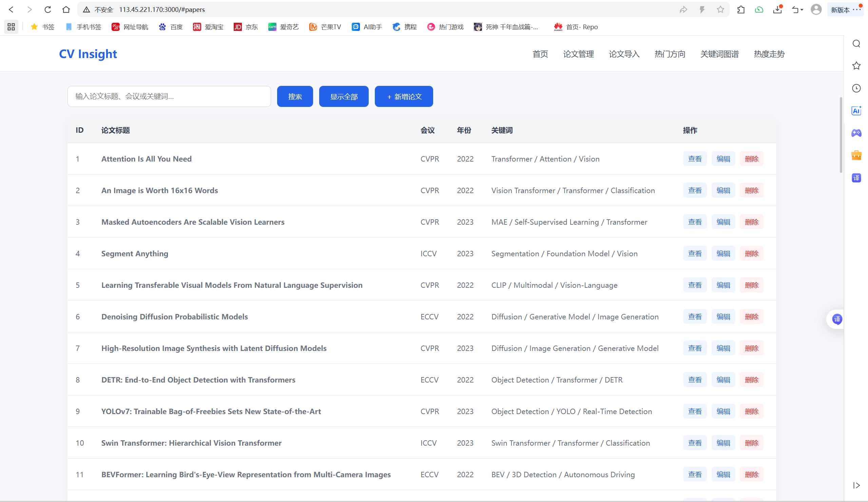This screenshot has width=868, height=502.
Task: View the BEVFormer paper details
Action: pyautogui.click(x=695, y=475)
